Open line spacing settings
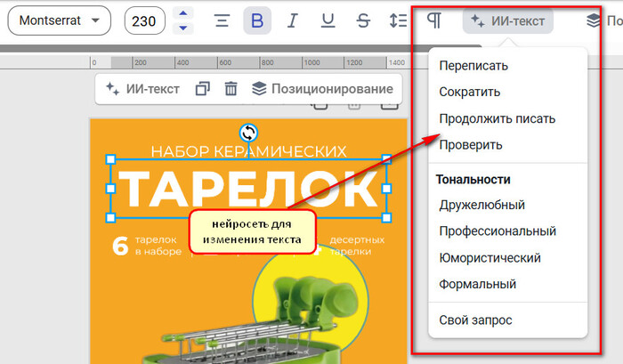 click(x=397, y=20)
